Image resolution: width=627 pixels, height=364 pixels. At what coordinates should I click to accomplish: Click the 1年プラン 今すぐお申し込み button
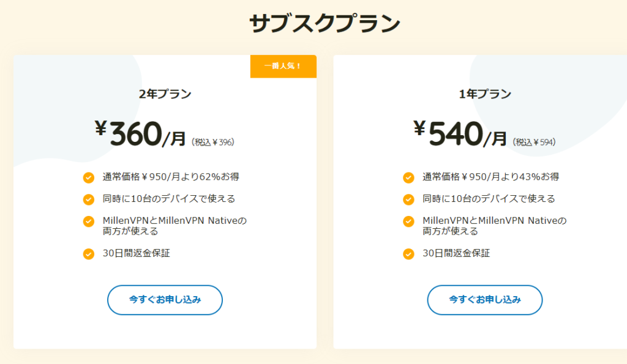pos(484,300)
